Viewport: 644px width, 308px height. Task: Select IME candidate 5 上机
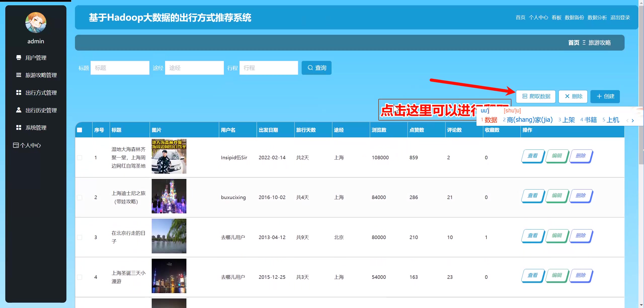[x=611, y=120]
